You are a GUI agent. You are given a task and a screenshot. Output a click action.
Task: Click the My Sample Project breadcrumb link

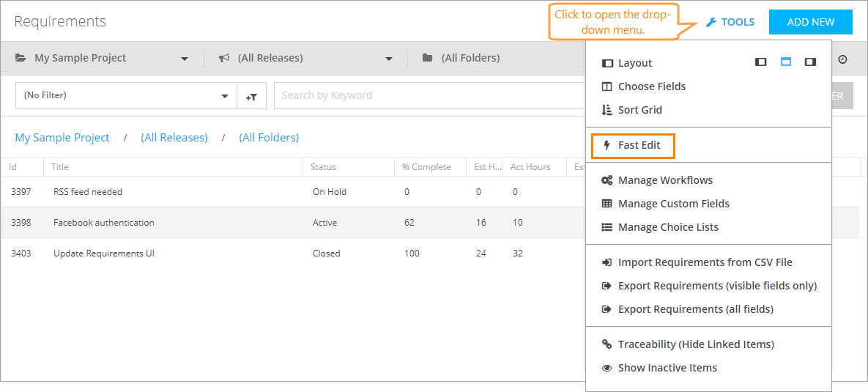pos(62,138)
